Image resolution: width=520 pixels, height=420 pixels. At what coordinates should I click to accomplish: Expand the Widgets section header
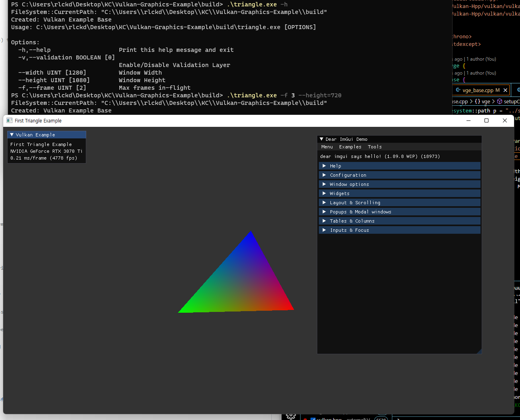399,193
